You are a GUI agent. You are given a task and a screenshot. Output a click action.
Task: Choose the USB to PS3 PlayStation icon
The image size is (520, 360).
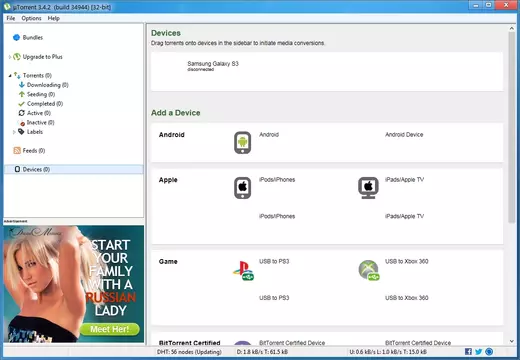243,270
